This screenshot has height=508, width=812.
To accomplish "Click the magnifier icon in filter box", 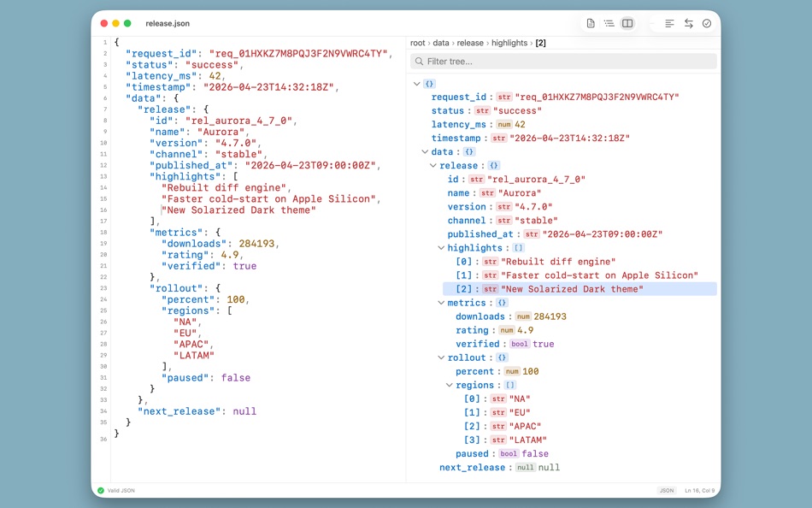I will (419, 62).
